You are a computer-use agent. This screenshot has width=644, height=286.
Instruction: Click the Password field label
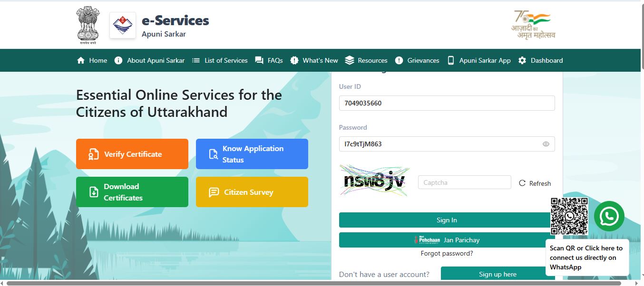click(x=353, y=127)
